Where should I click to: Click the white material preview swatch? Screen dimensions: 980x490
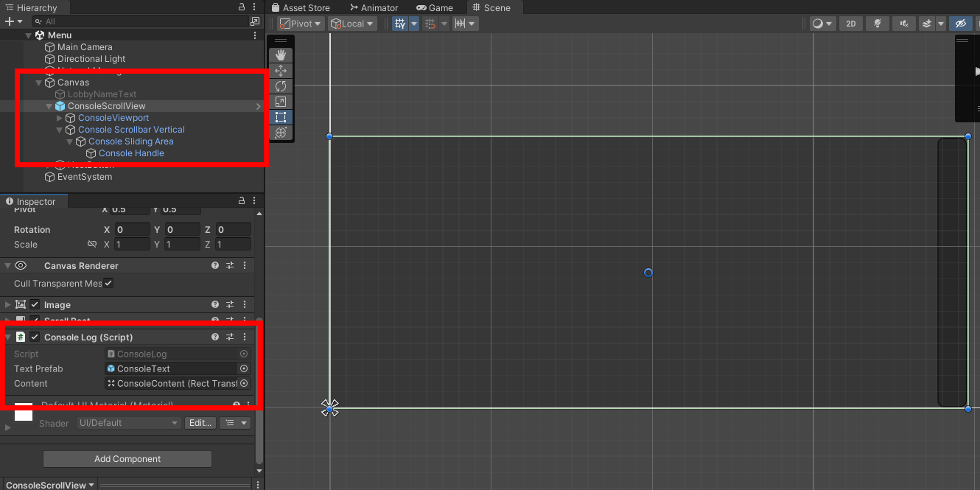(24, 412)
